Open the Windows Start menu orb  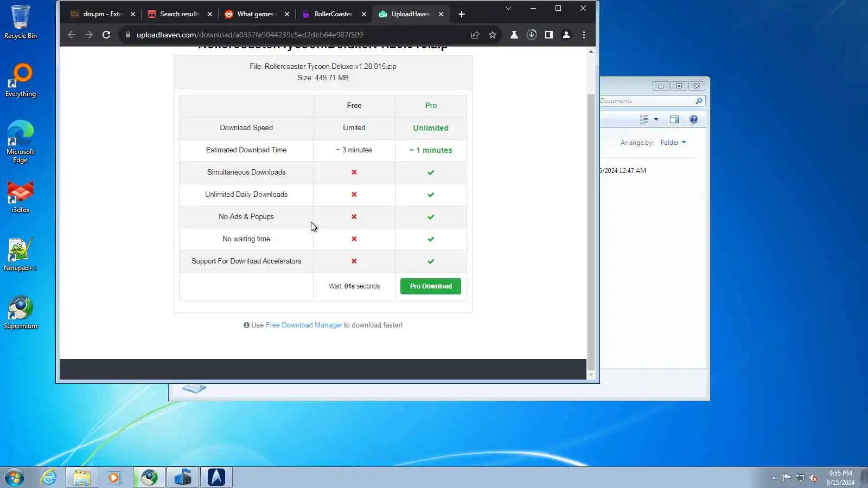pyautogui.click(x=14, y=478)
